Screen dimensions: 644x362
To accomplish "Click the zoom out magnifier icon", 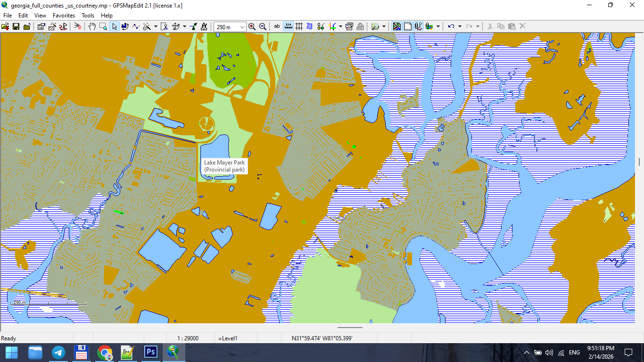I will click(263, 26).
